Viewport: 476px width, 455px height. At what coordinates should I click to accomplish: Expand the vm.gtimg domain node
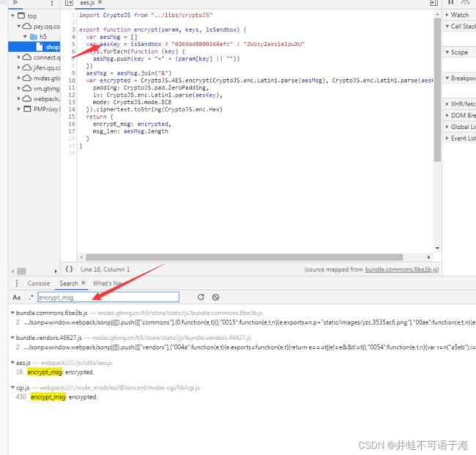pyautogui.click(x=19, y=89)
